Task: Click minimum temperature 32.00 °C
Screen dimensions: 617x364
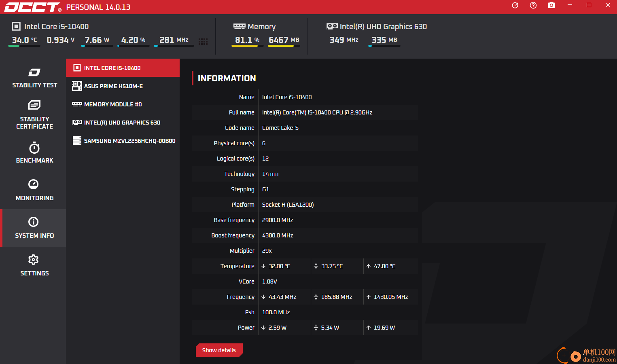Action: point(280,266)
